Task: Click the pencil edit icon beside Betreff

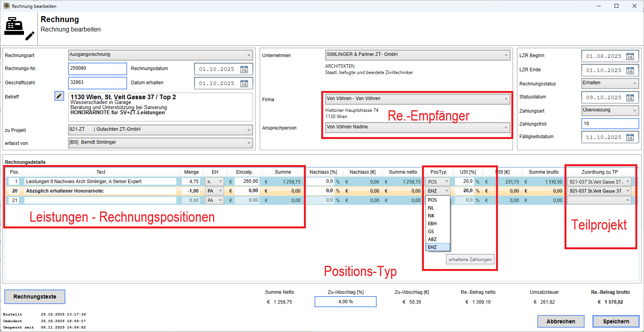Action: coord(59,96)
